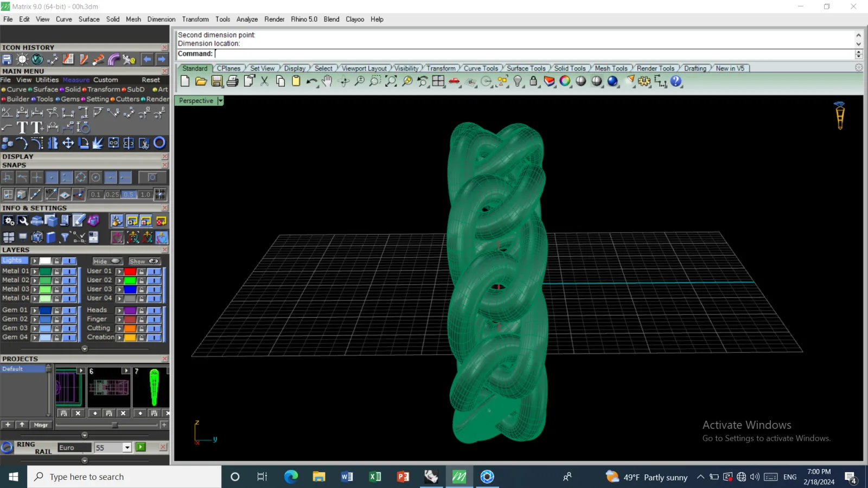Click the red car icon in toolbar
This screenshot has width=868, height=488.
(454, 81)
